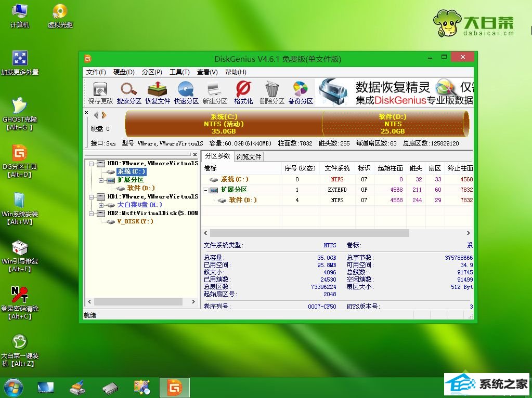Viewport: 532px width, 398px height.
Task: Click left arrow of the partition table scrollbar
Action: (x=205, y=233)
